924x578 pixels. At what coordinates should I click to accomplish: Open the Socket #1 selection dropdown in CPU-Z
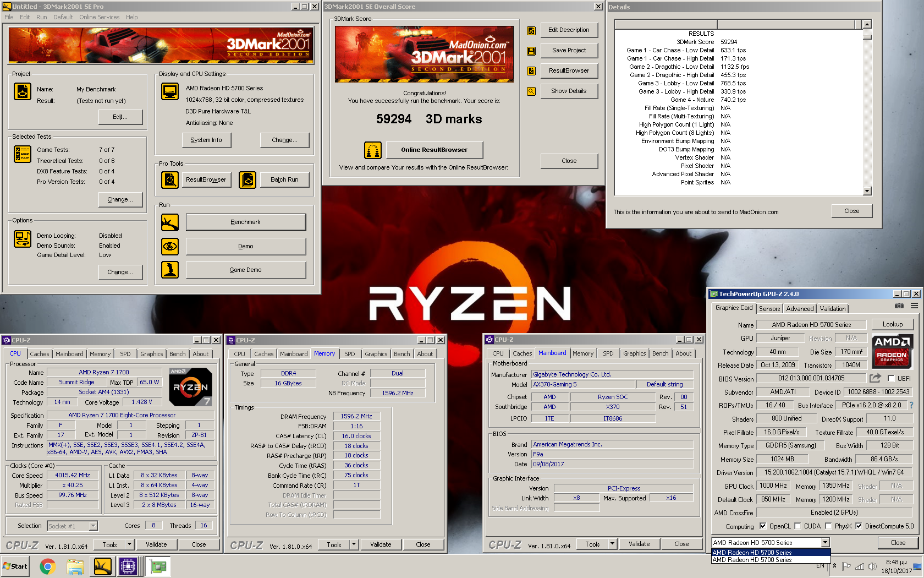pyautogui.click(x=94, y=526)
